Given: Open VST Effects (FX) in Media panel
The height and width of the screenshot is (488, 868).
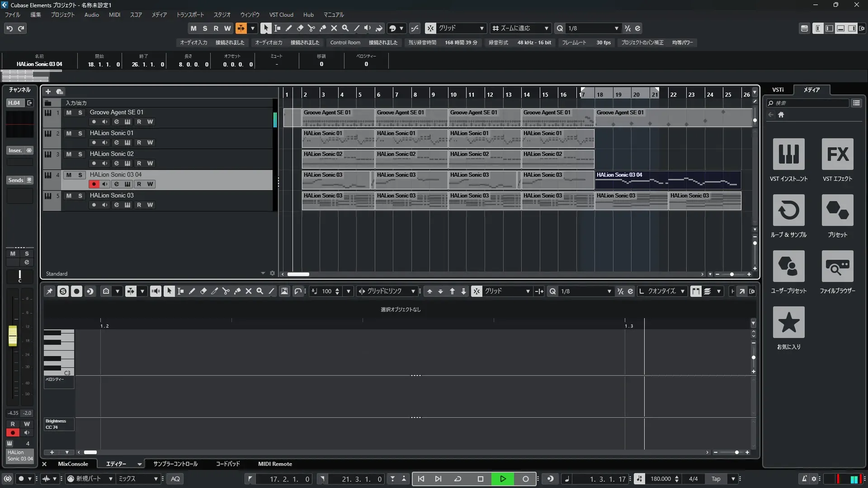Looking at the screenshot, I should 837,155.
